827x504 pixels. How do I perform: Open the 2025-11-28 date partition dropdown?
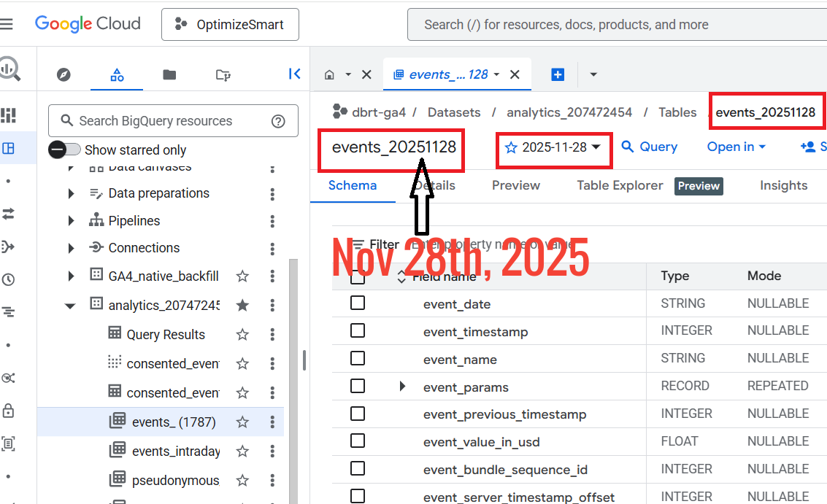click(x=554, y=147)
